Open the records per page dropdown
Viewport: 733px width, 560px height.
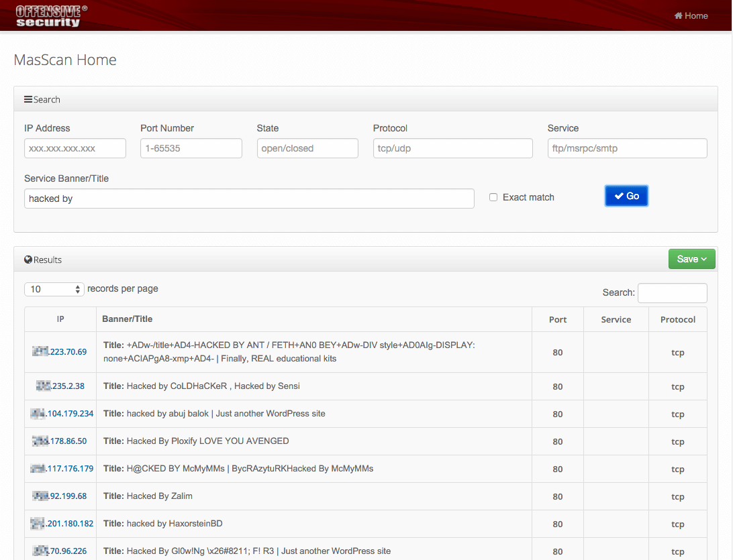(x=54, y=289)
